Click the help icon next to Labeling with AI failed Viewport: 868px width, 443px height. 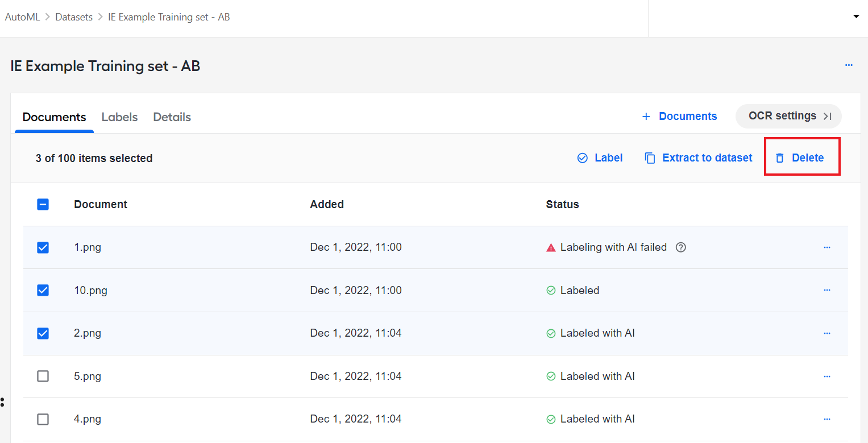pyautogui.click(x=681, y=247)
